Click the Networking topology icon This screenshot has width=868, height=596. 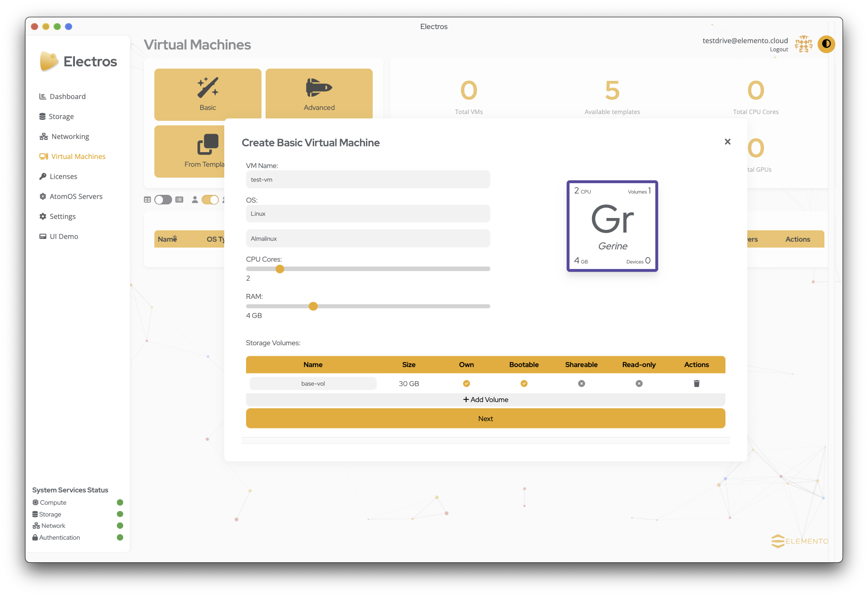[x=44, y=136]
